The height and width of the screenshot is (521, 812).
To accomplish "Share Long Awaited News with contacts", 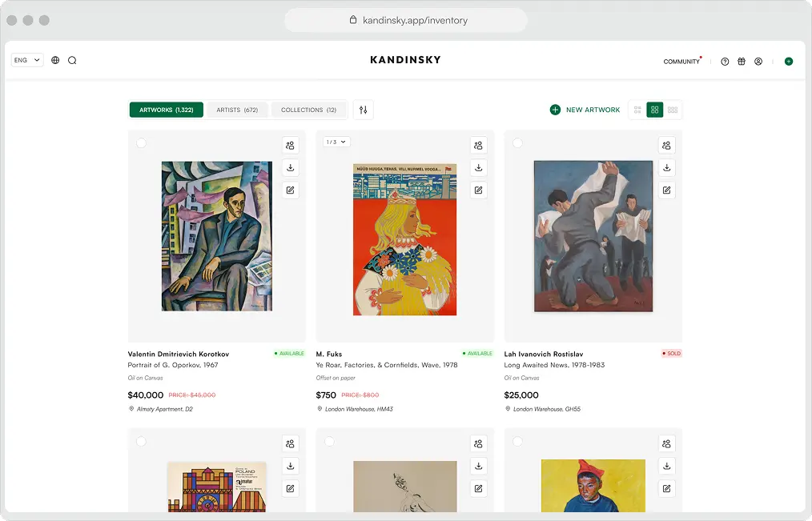I will 667,146.
